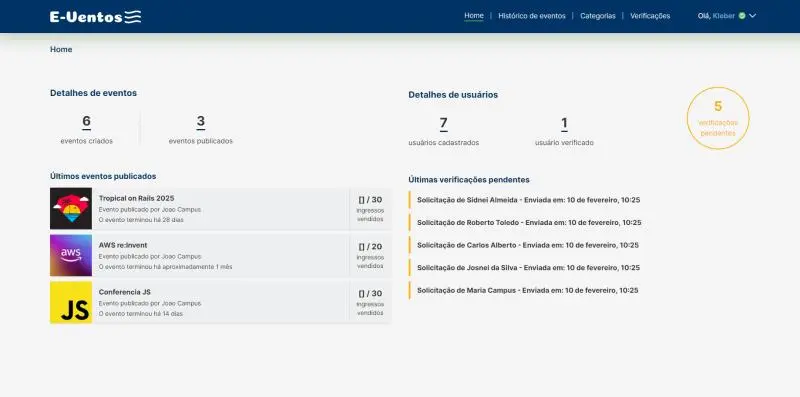Click the Detalhes de eventos heading

[x=93, y=93]
